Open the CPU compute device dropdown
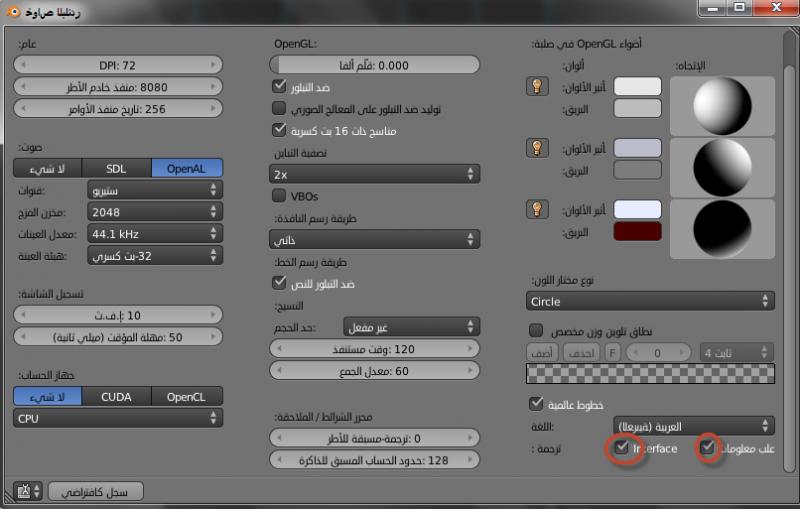This screenshot has width=800, height=509. tap(118, 418)
